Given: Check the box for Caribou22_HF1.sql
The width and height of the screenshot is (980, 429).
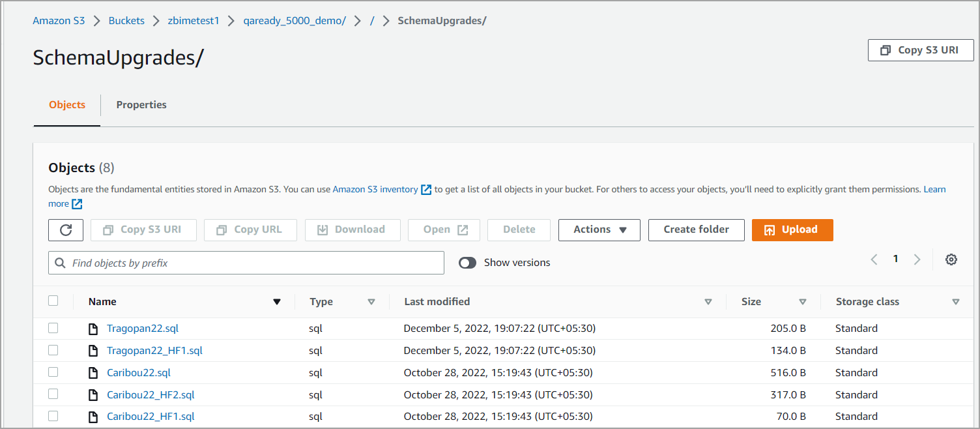Looking at the screenshot, I should (53, 416).
